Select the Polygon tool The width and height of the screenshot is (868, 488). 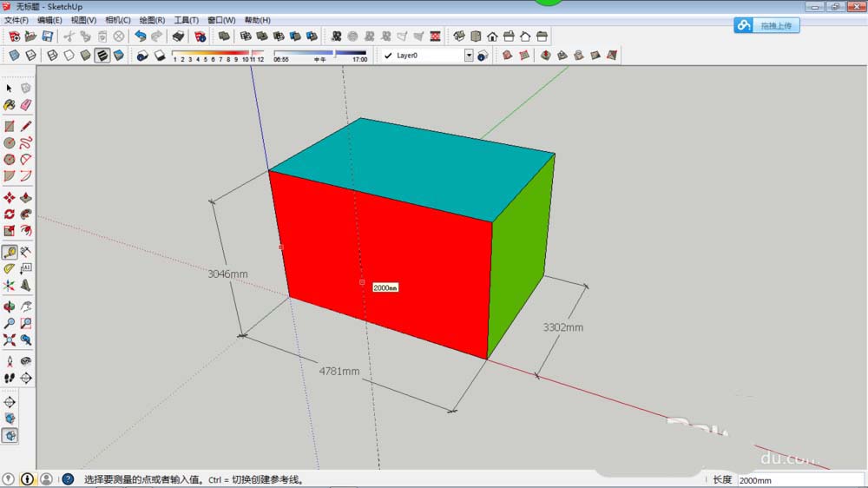pos(9,160)
